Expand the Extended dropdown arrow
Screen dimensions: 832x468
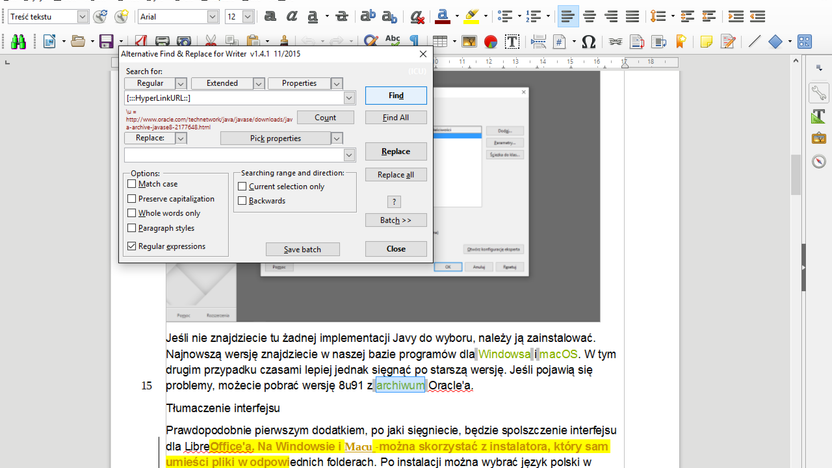coord(258,83)
